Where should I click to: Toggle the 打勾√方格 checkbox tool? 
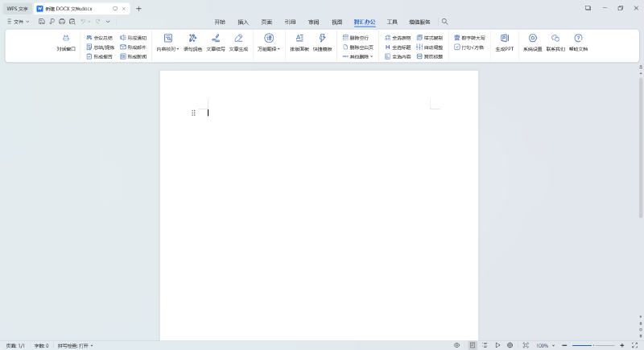(x=469, y=47)
